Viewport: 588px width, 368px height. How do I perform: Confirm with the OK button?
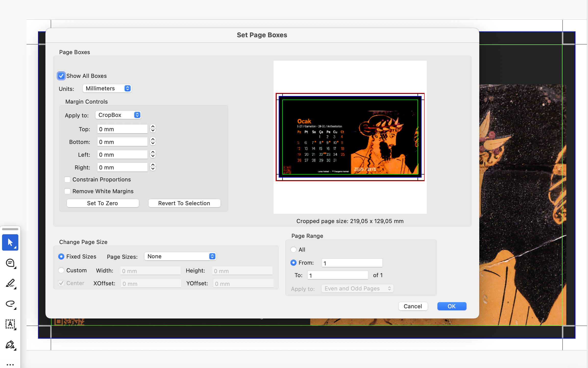click(451, 306)
